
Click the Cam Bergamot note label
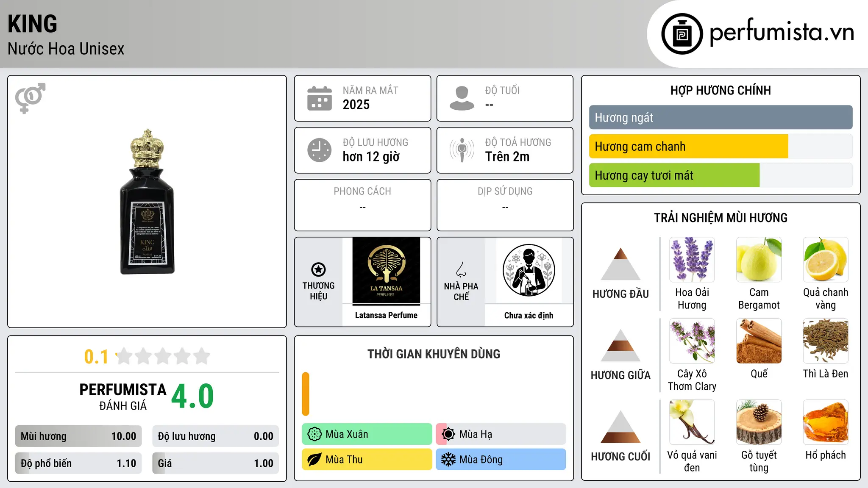pos(759,299)
